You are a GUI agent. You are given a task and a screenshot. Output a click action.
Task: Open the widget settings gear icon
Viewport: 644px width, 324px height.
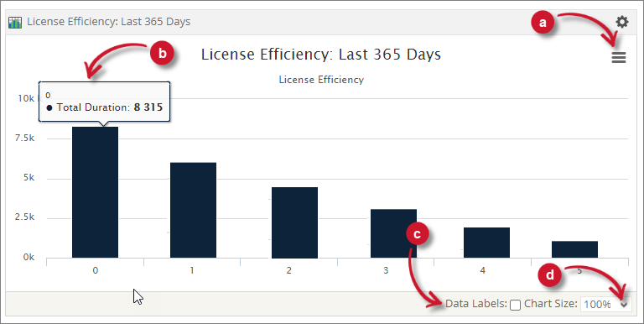pos(622,22)
